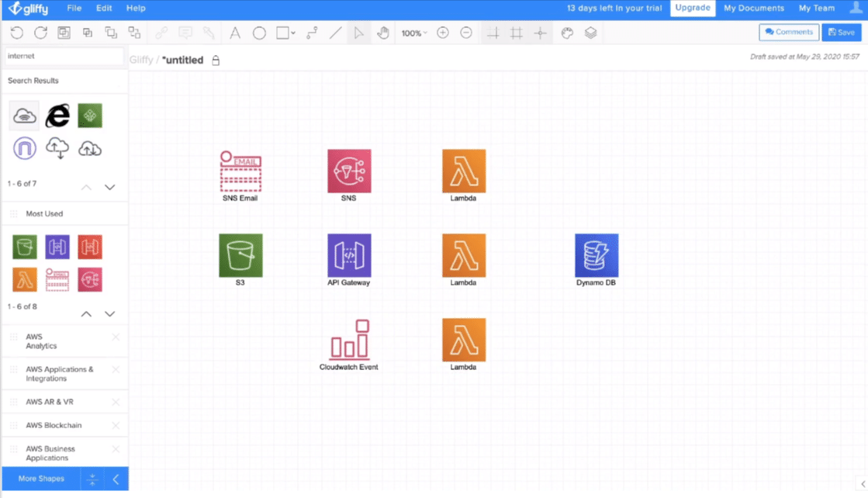Viewport: 868px width, 498px height.
Task: Click the Gliffy breadcrumb link
Action: pos(141,60)
